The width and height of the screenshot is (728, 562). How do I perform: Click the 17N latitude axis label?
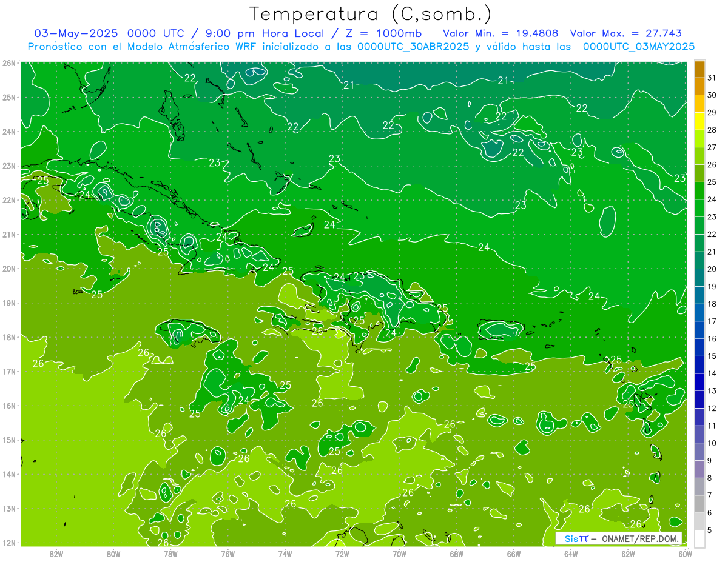(9, 371)
